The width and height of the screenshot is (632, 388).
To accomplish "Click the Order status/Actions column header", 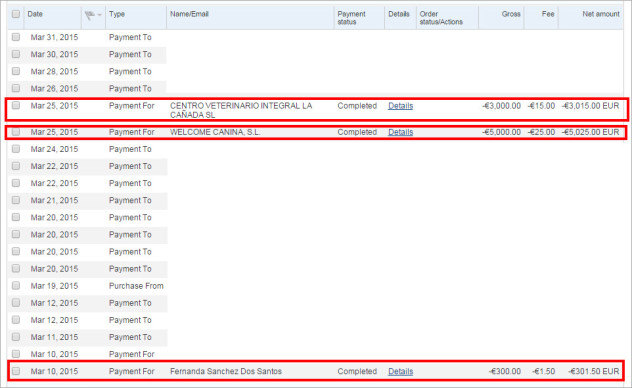I will click(441, 18).
